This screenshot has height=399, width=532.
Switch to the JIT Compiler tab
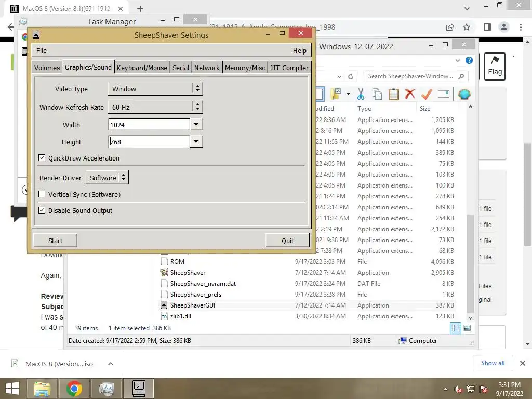click(x=289, y=68)
